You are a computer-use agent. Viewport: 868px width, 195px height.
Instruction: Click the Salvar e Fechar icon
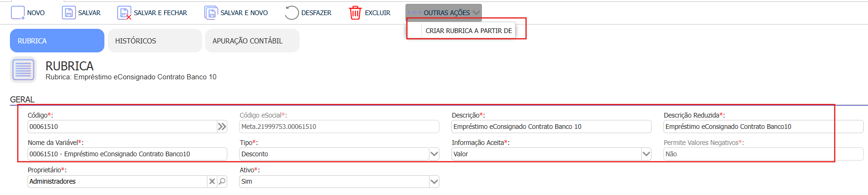click(124, 13)
